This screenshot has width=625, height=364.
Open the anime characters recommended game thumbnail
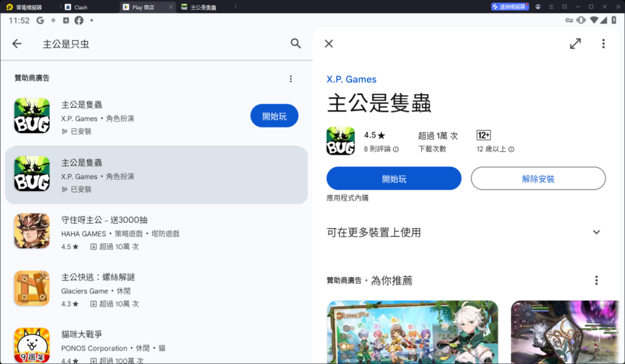pos(412,332)
